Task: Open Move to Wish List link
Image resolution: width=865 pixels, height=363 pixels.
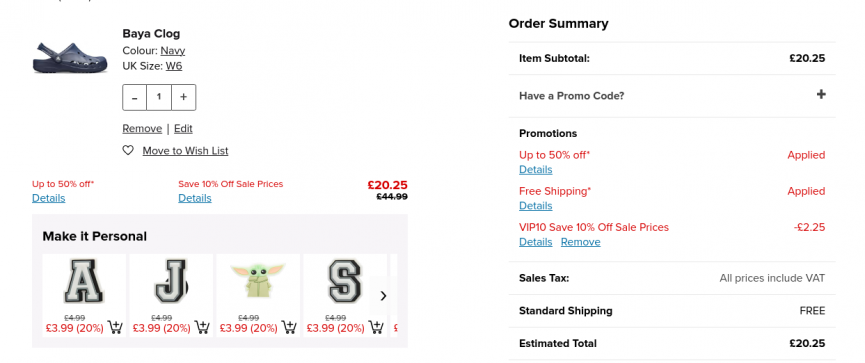Action: tap(185, 151)
